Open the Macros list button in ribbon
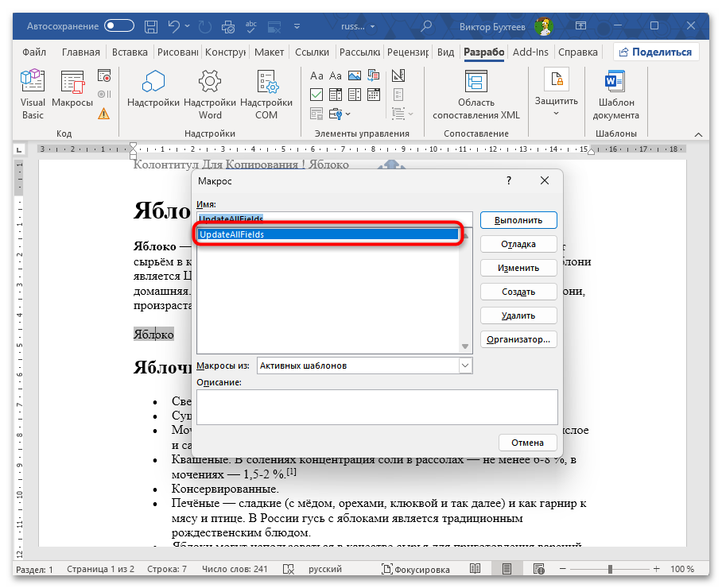The image size is (722, 588). (72, 89)
